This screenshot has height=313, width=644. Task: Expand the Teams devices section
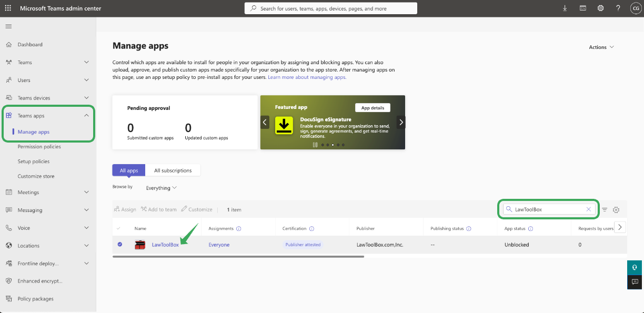86,98
